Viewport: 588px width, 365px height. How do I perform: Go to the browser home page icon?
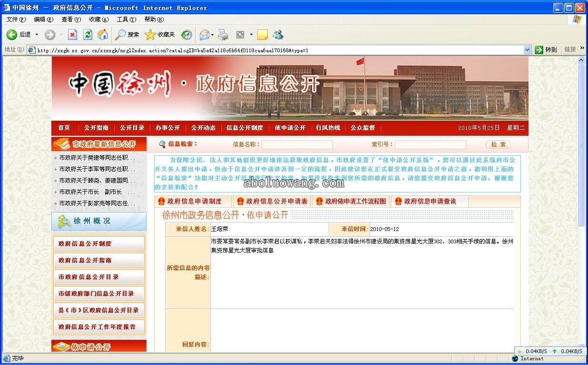pyautogui.click(x=103, y=35)
